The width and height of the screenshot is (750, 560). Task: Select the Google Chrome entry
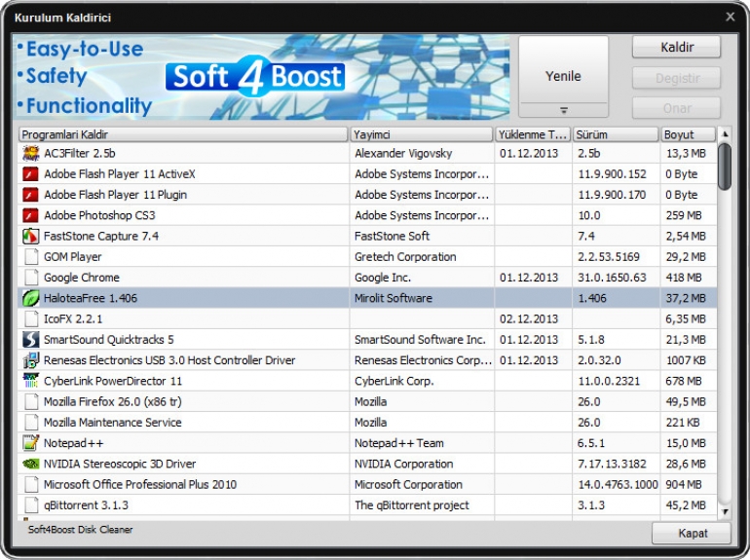point(81,278)
